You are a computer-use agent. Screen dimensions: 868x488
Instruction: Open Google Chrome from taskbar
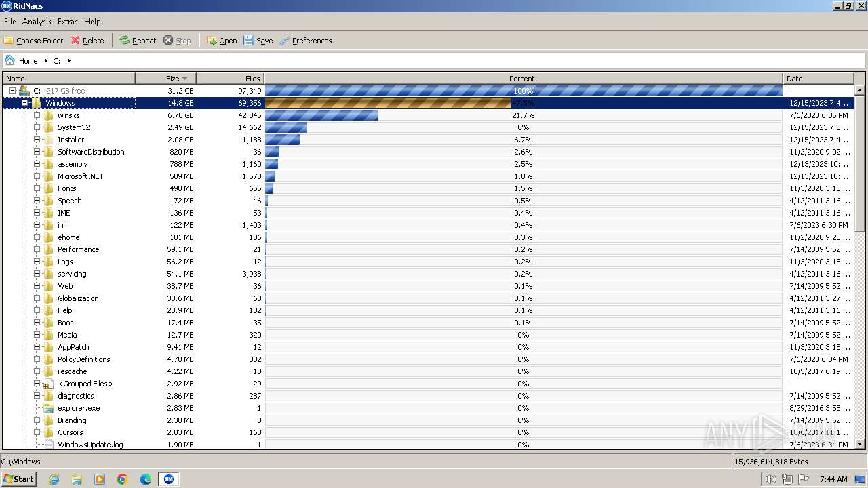123,479
